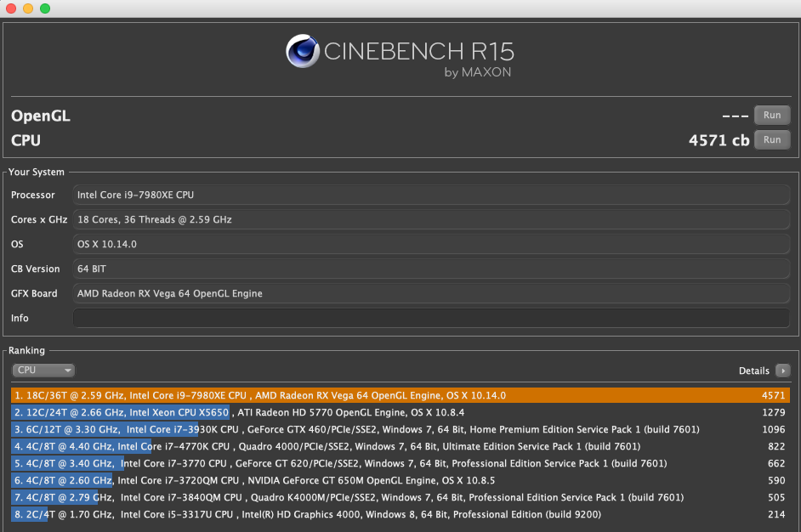Click the Details arrow button

[x=782, y=371]
